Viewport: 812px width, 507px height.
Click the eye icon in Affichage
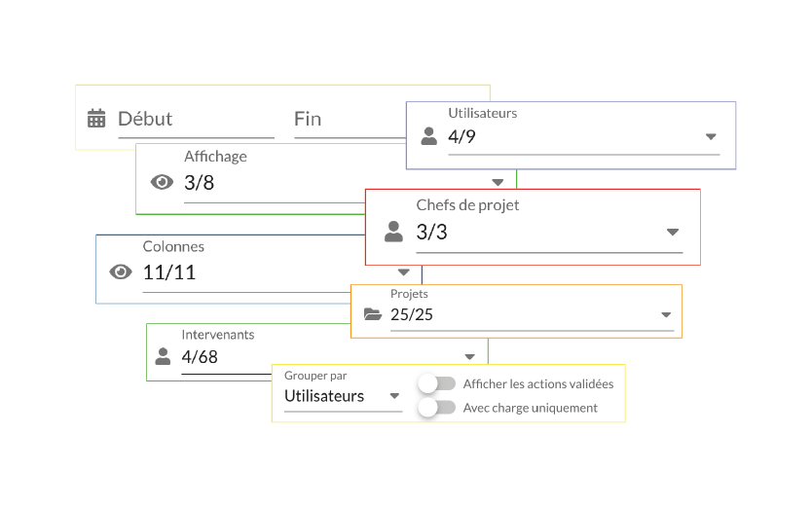click(162, 182)
